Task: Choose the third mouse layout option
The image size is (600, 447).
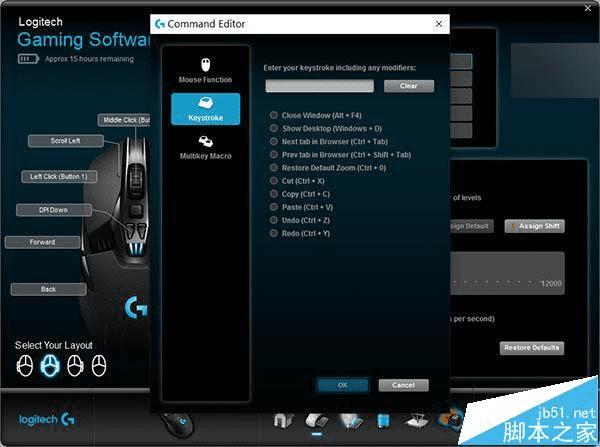Action: (x=75, y=365)
